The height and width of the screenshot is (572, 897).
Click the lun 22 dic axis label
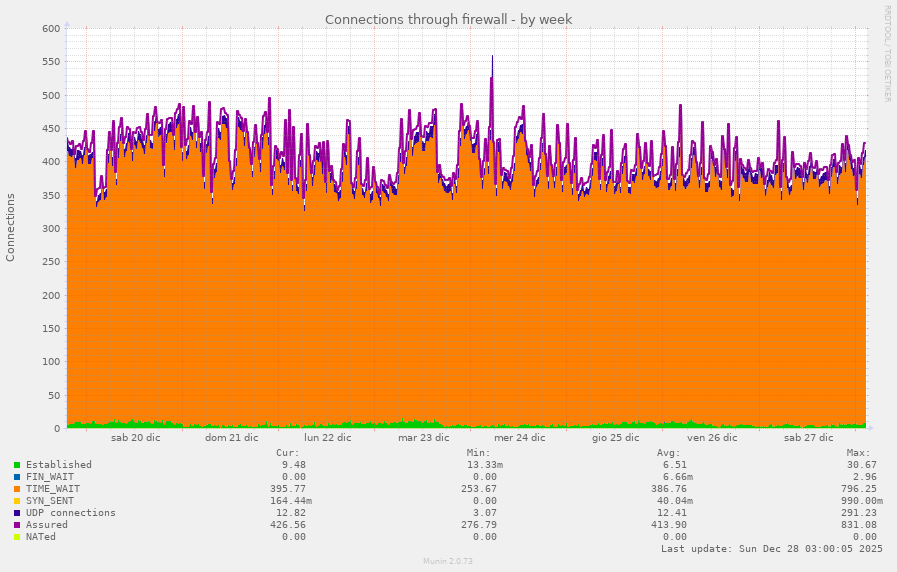(328, 438)
